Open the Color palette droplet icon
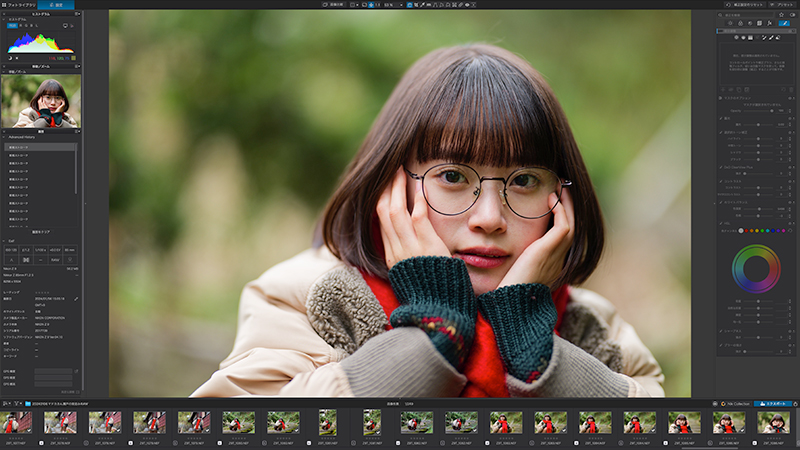 (740, 23)
